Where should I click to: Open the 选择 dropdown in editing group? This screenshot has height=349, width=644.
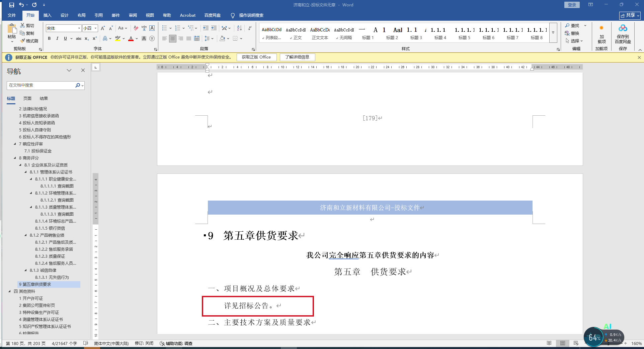point(574,41)
